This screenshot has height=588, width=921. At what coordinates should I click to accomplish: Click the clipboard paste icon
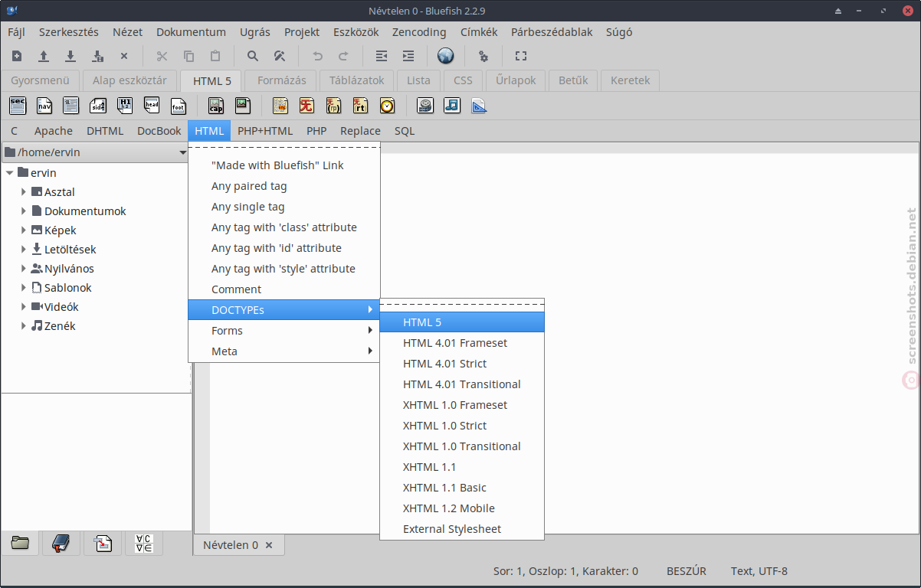215,56
